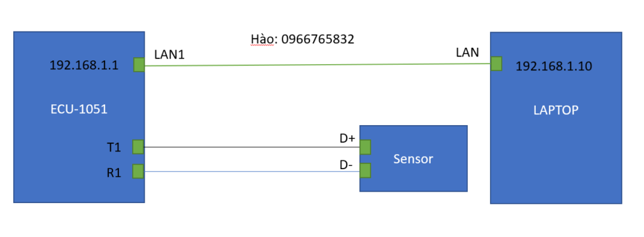Select the laptop's green LAN port square

(496, 63)
